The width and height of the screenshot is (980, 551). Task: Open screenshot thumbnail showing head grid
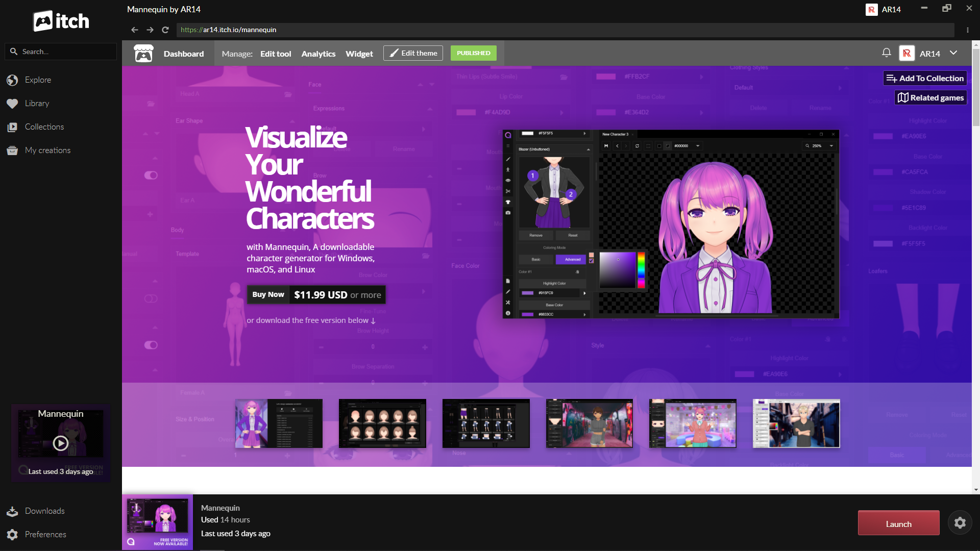click(382, 423)
